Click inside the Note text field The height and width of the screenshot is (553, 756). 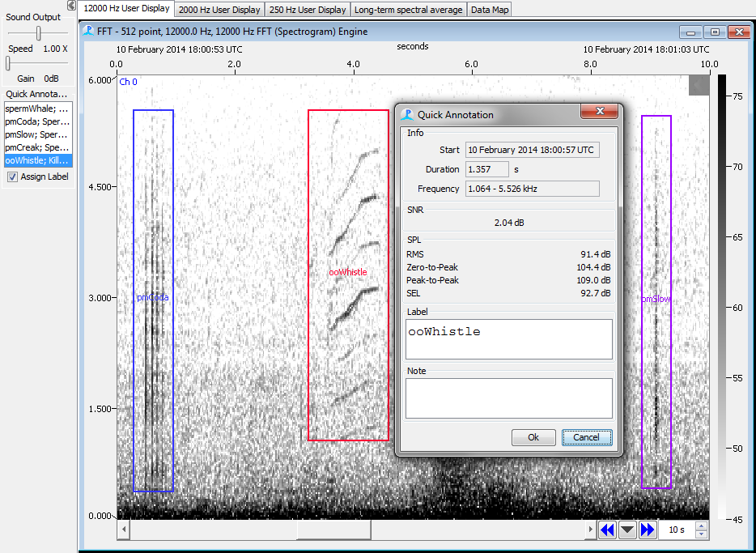[508, 398]
